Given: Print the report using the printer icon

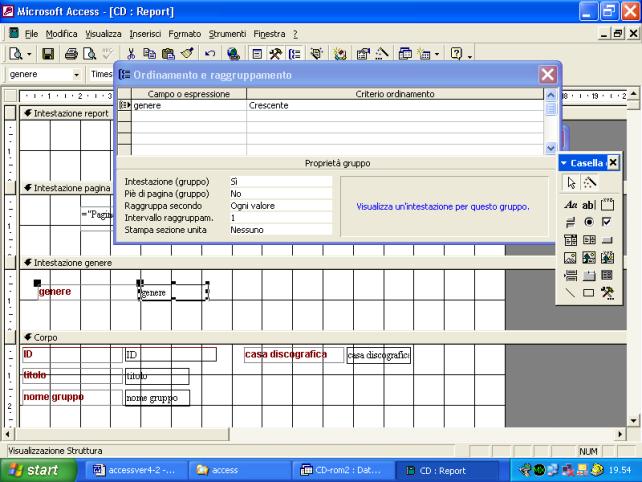Looking at the screenshot, I should pos(71,54).
